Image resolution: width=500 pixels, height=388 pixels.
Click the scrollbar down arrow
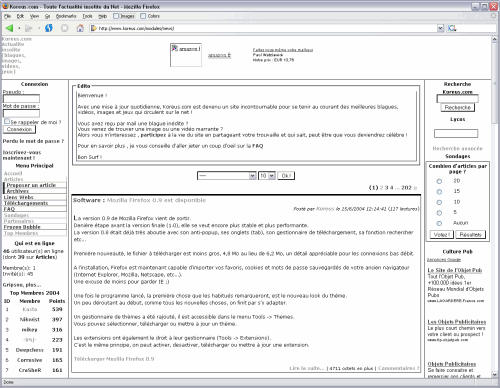[x=495, y=375]
